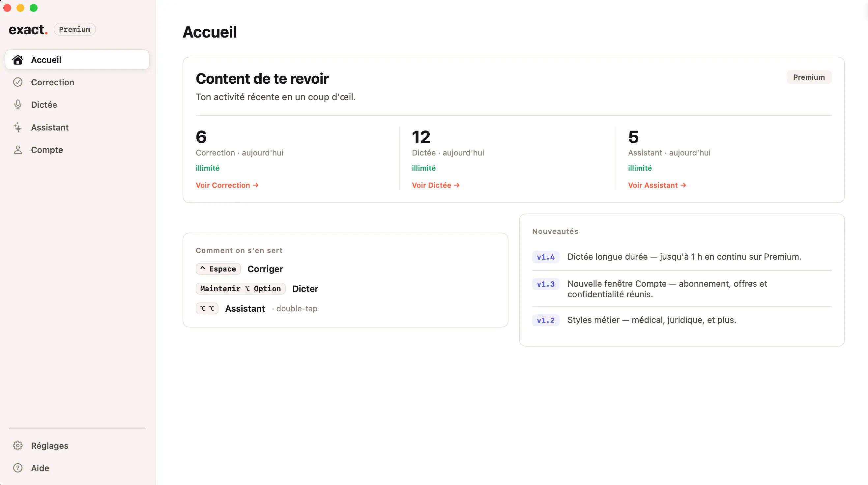Select the Accueil sidebar label

(x=46, y=60)
